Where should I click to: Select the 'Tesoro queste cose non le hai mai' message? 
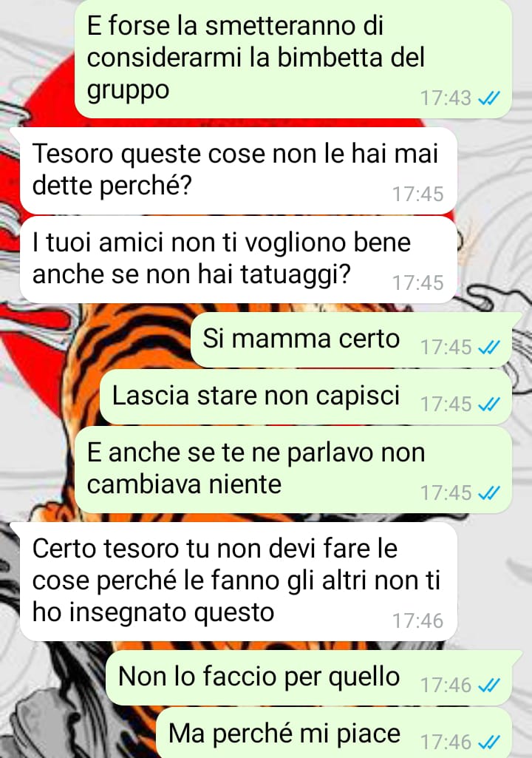coord(238,171)
